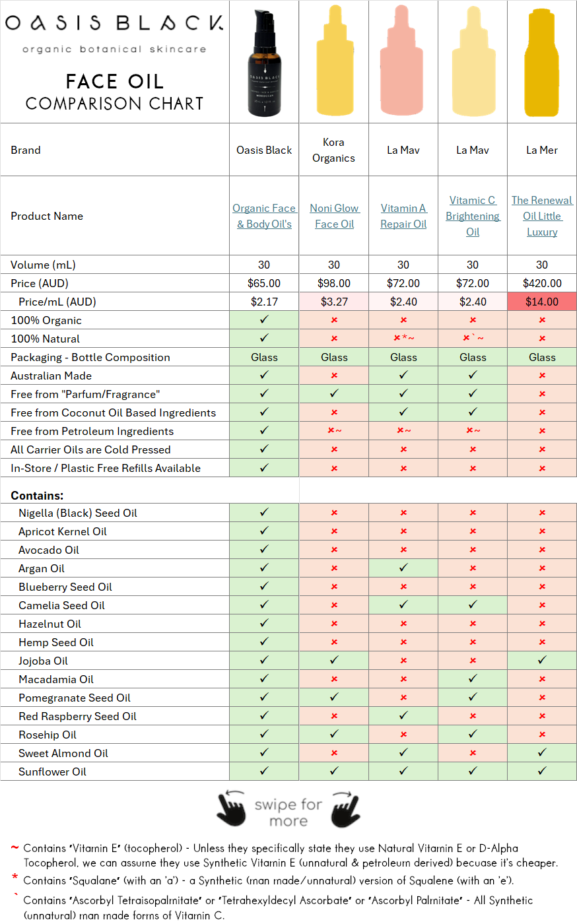Select the $420.00 price cell
This screenshot has height=924, width=577.
pos(541,282)
